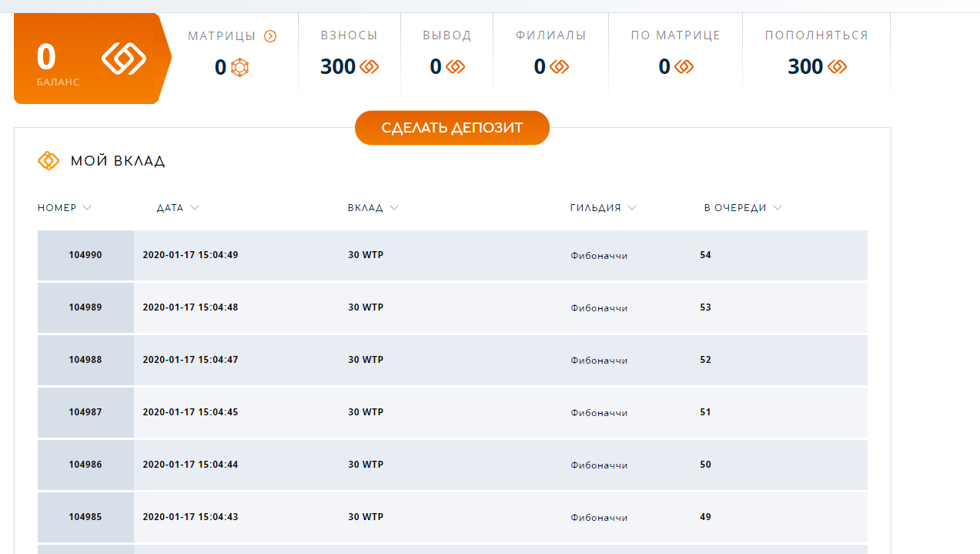Select deposit number 104986
This screenshot has height=554, width=980.
click(85, 465)
